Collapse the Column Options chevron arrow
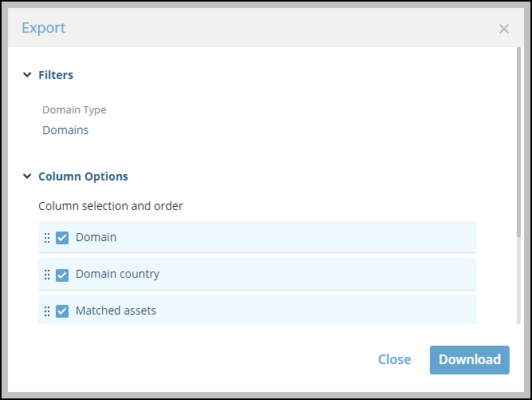Viewport: 532px width, 400px height. click(27, 176)
